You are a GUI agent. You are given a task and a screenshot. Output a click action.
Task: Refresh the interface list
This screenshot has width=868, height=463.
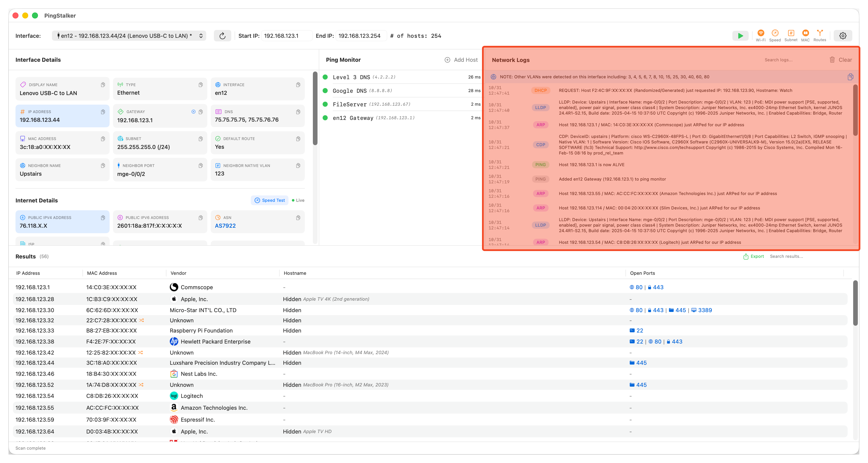[222, 36]
